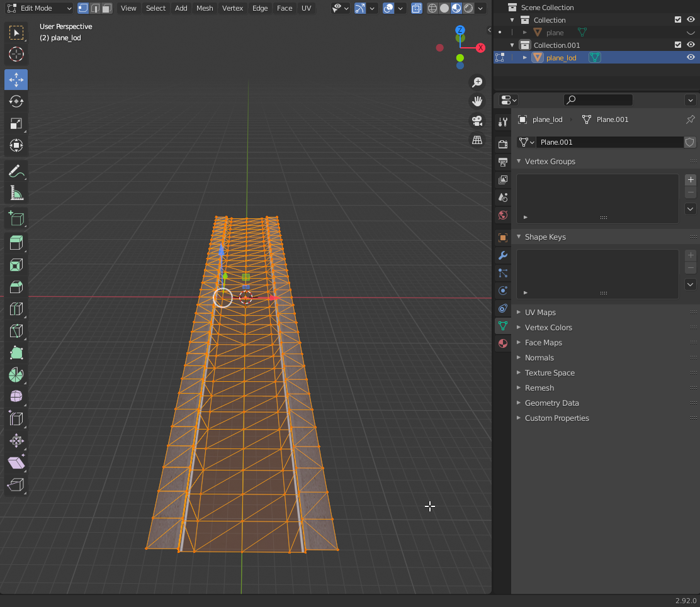
Task: Select the Move tool in toolbar
Action: pos(16,80)
